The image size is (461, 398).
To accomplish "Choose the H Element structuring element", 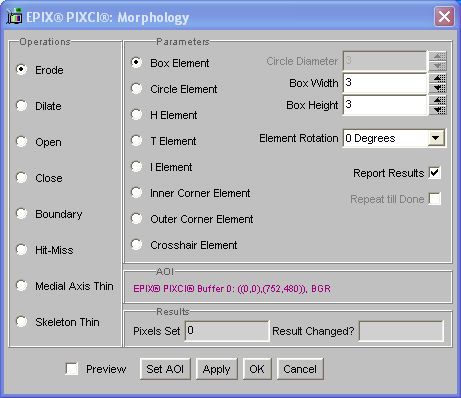I will [136, 115].
